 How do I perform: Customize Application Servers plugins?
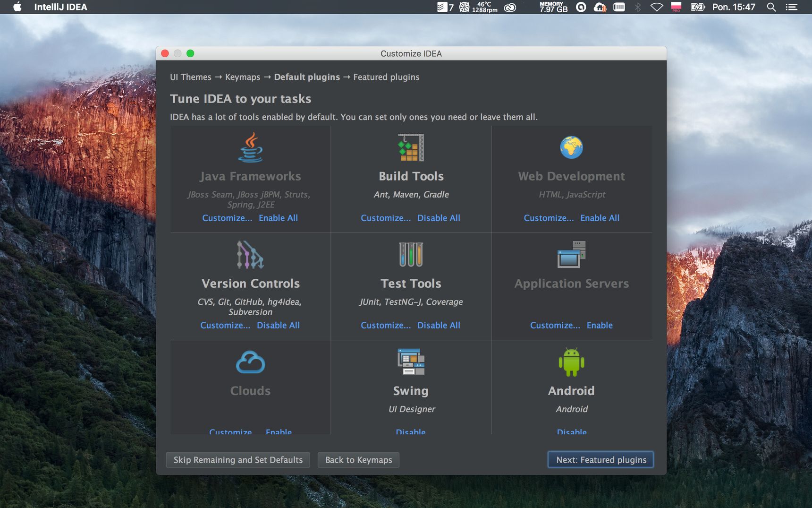(555, 325)
